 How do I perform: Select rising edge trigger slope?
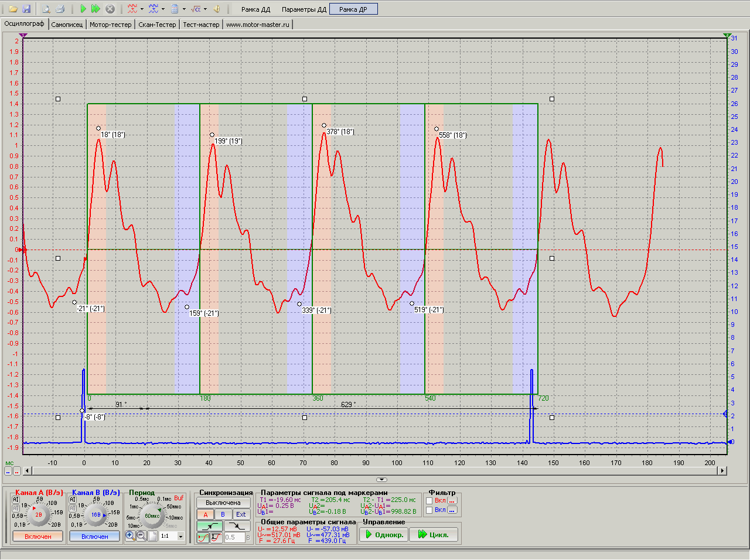[209, 526]
